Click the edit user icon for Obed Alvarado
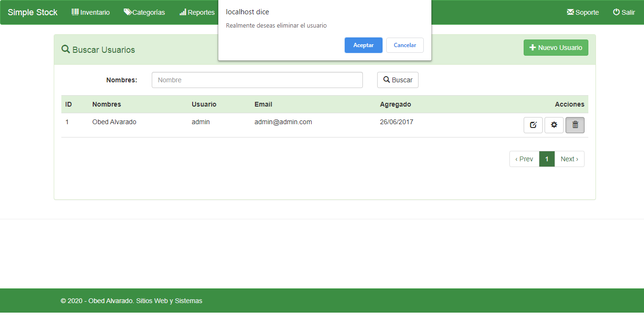The height and width of the screenshot is (315, 644). 533,125
